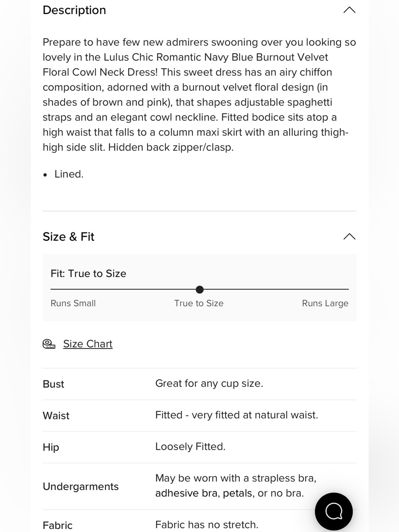Click the Great for any cup size text
This screenshot has height=532, width=399.
[x=209, y=384]
